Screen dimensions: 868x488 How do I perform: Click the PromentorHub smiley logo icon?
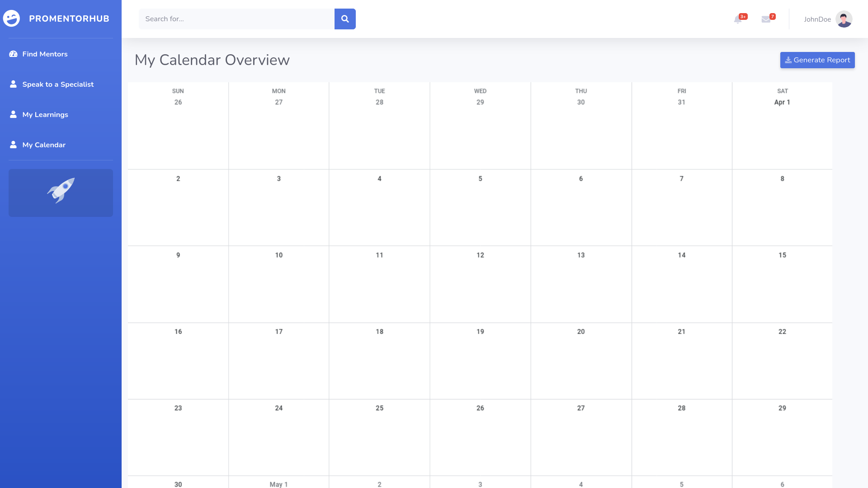[x=11, y=19]
